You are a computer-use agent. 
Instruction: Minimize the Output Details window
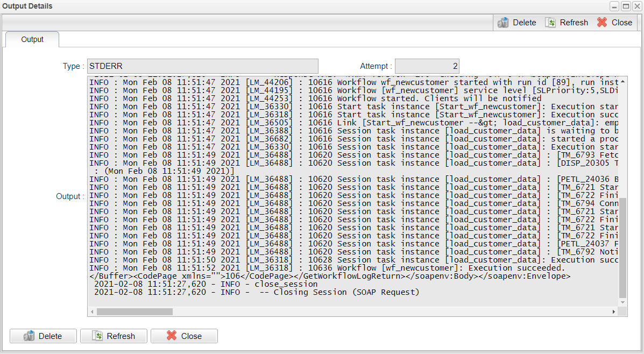pyautogui.click(x=615, y=6)
